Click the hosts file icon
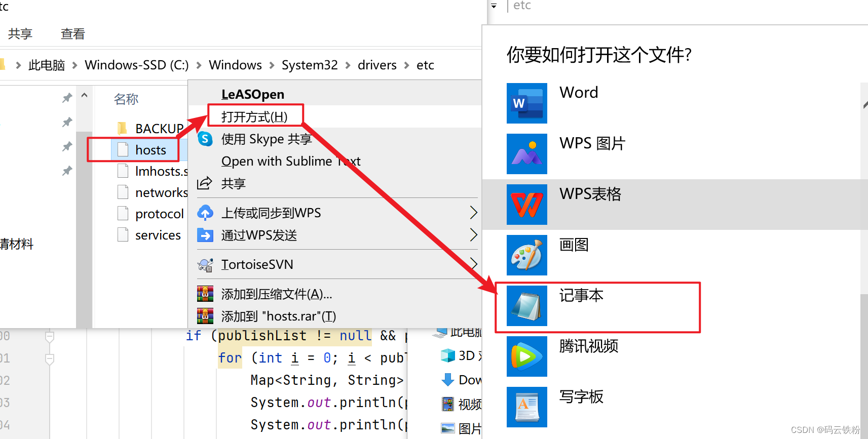The width and height of the screenshot is (868, 439). tap(123, 150)
